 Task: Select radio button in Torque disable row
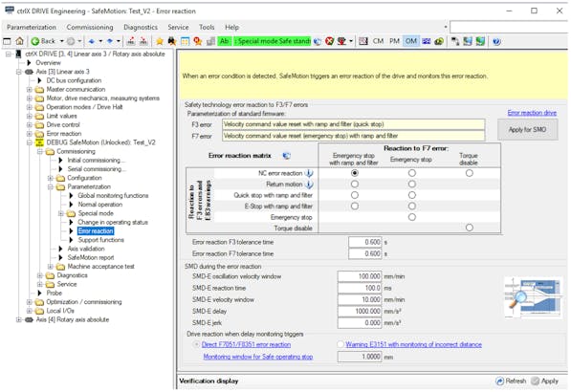(x=469, y=228)
